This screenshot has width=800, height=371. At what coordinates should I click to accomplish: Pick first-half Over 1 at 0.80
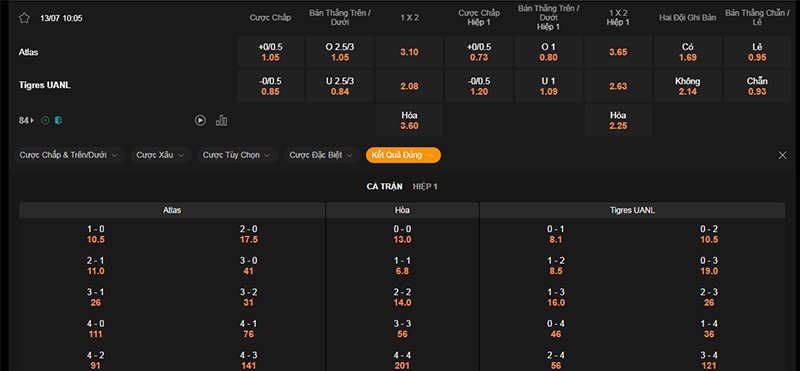click(x=548, y=52)
